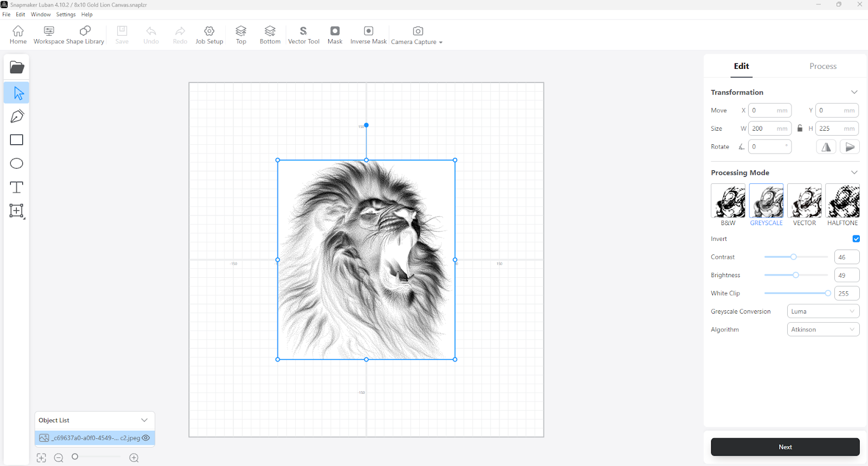868x466 pixels.
Task: Switch to the Process tab
Action: pos(823,66)
